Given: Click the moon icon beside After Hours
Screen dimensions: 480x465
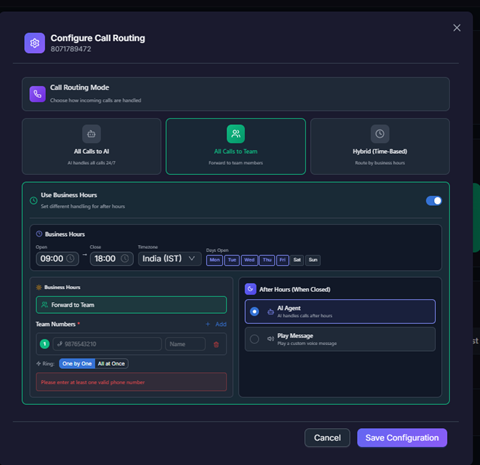Looking at the screenshot, I should click(x=250, y=289).
